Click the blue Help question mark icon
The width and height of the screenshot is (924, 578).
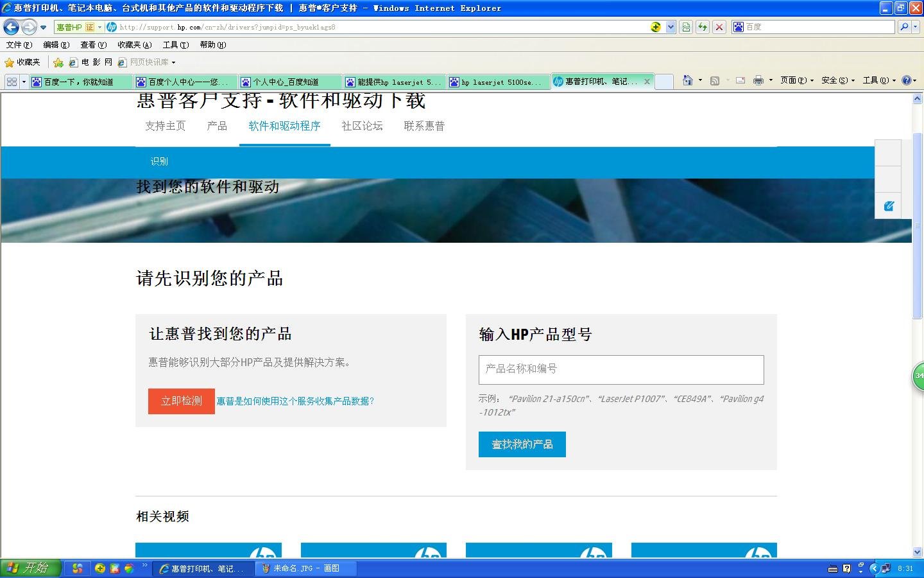[x=906, y=80]
